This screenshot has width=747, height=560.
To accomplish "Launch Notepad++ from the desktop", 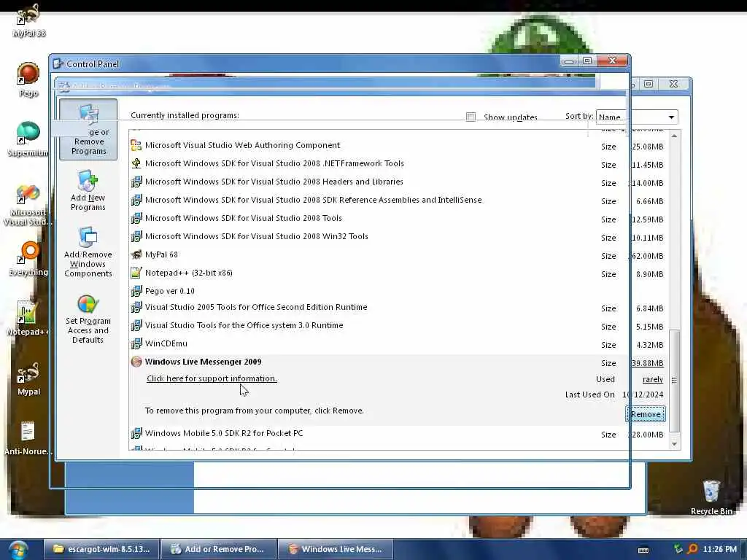I will [28, 318].
